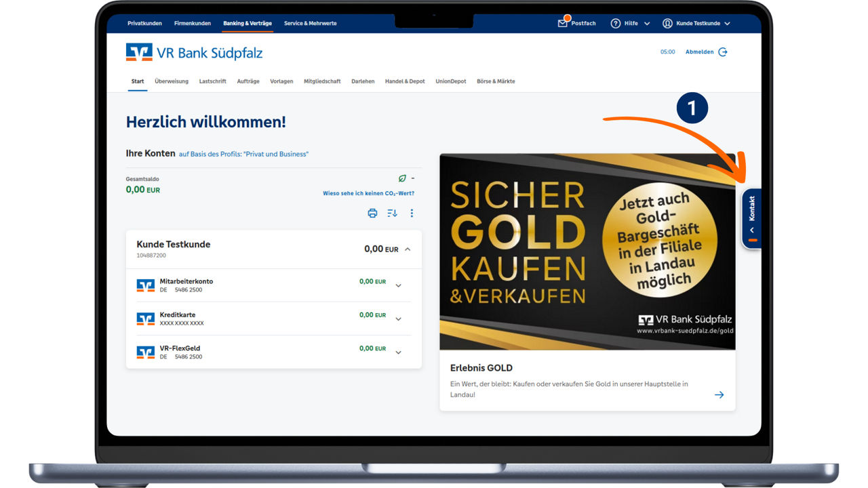Go to Firmenkunden section
The image size is (868, 488).
pyautogui.click(x=193, y=23)
